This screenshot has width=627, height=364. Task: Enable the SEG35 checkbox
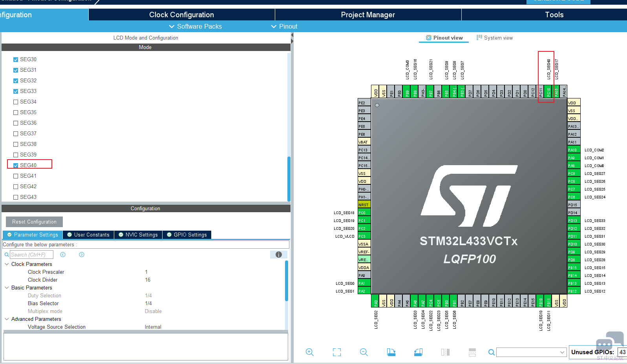tap(16, 113)
